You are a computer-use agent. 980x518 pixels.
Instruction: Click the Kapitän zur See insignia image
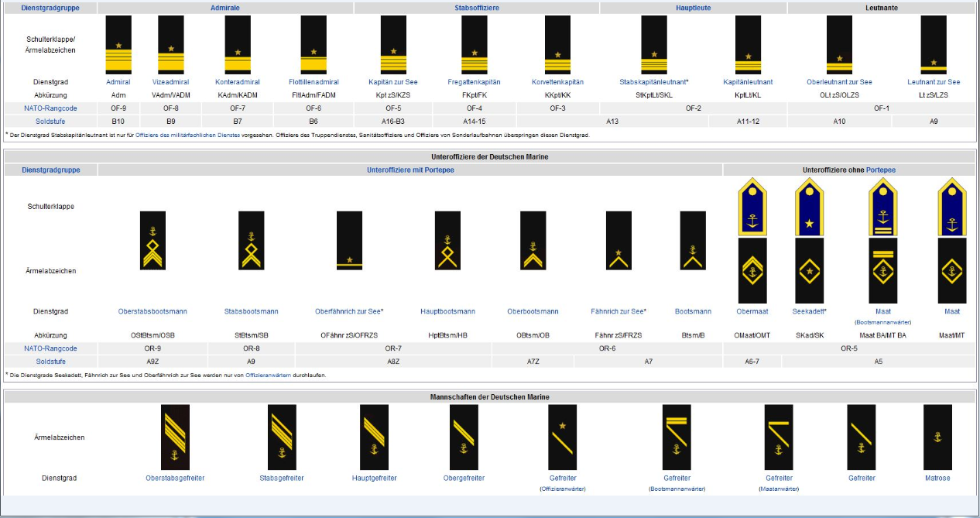(393, 45)
